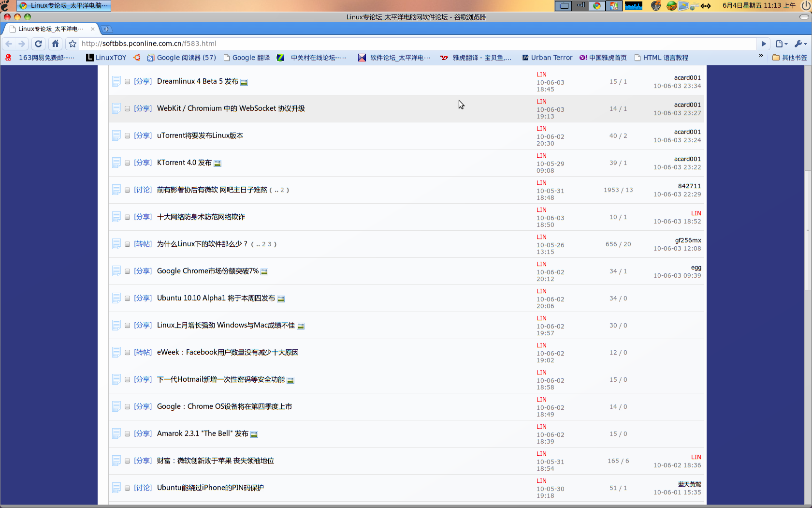
Task: Open thread Ubuntu能绕过iPhone的PIN码保护
Action: tap(210, 488)
